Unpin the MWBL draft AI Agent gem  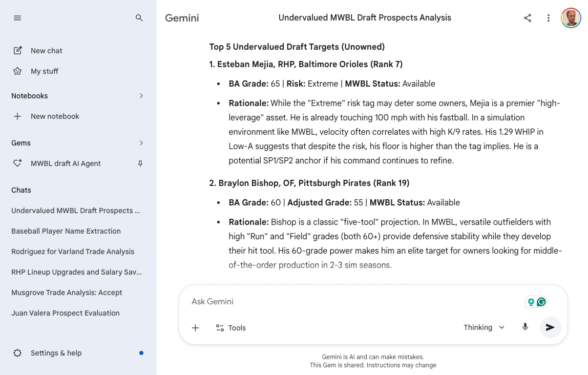pos(140,163)
